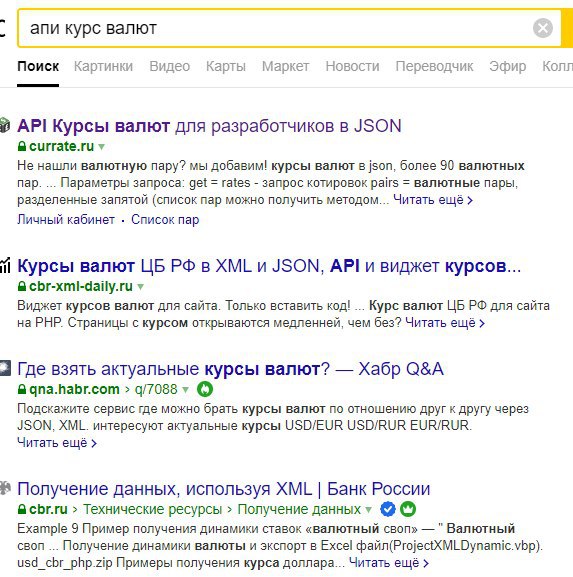Click the qna.habr.com green URL
This screenshot has height=577, width=573.
pyautogui.click(x=74, y=389)
